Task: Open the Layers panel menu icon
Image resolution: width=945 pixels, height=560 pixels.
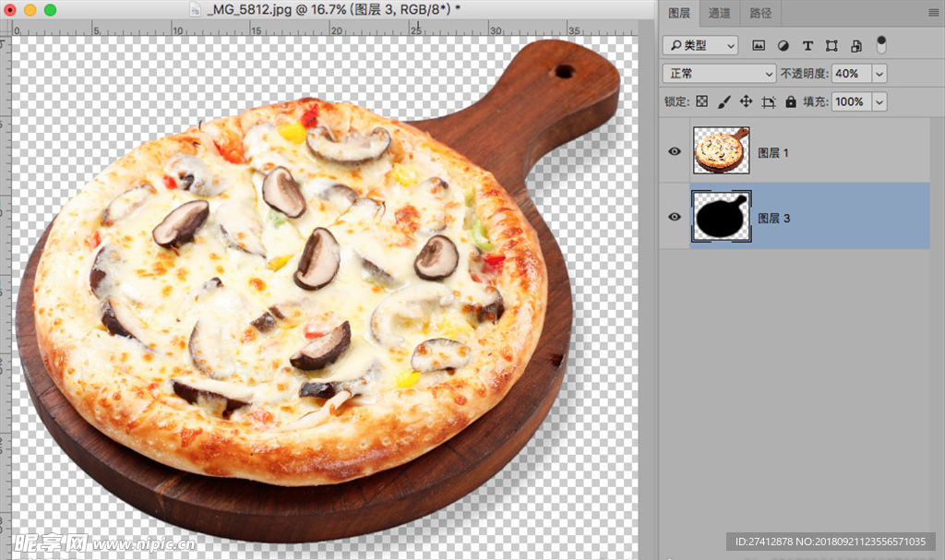Action: (x=934, y=13)
